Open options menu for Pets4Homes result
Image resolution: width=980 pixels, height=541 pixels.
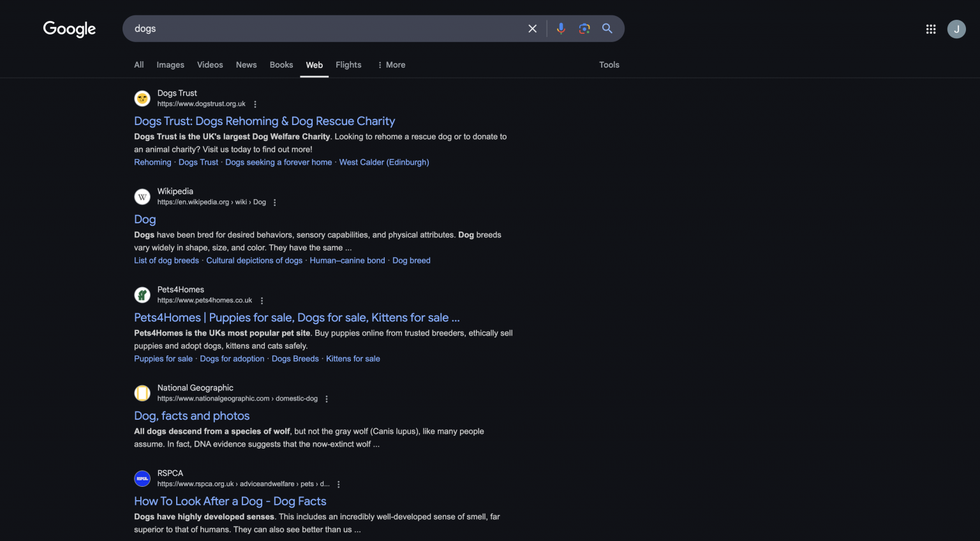pos(262,300)
